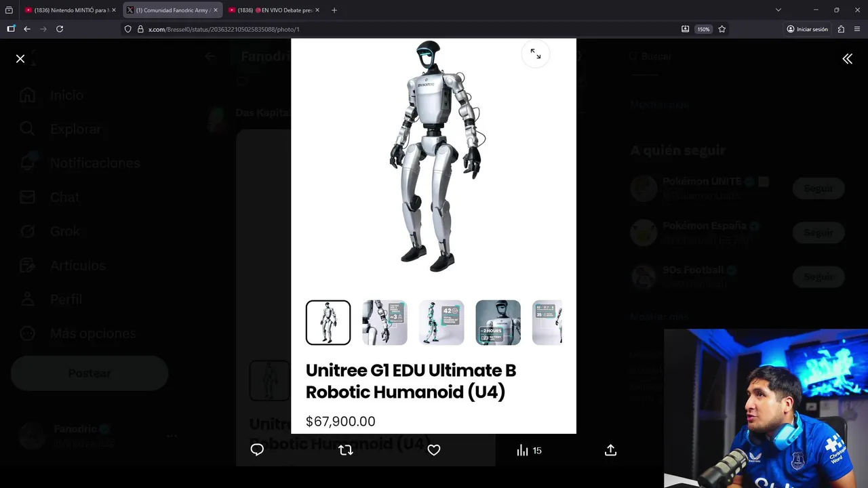The width and height of the screenshot is (868, 488).
Task: Reload the current page
Action: (60, 29)
